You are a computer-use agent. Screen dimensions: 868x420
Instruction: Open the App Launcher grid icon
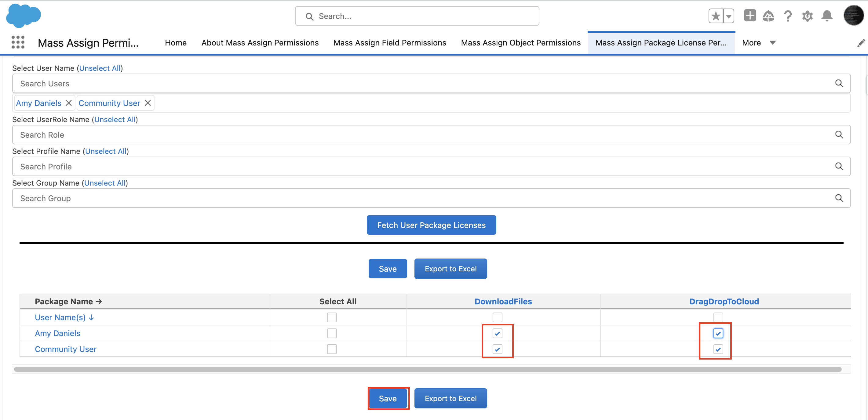coord(18,42)
